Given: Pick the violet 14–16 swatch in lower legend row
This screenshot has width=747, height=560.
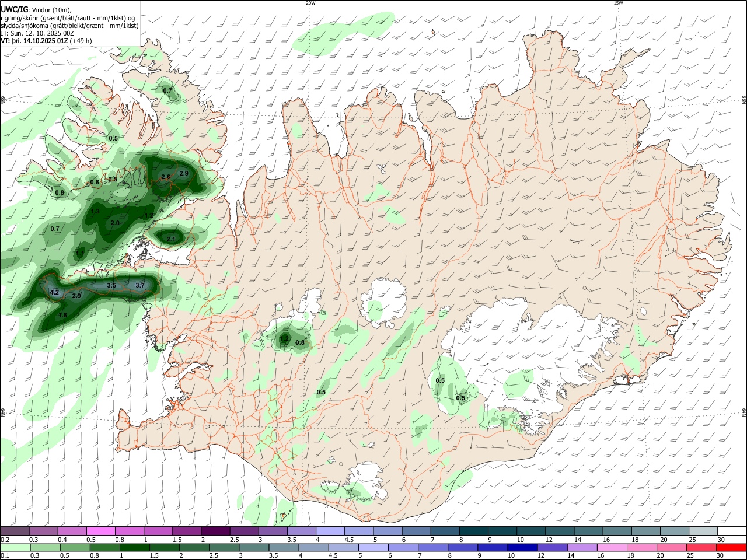Looking at the screenshot, I should (582, 548).
